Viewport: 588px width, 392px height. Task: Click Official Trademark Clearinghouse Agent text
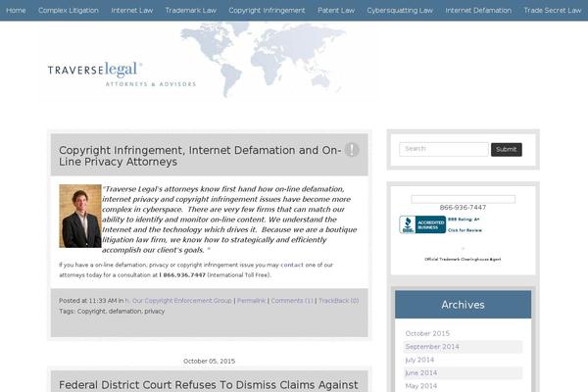coord(463,259)
